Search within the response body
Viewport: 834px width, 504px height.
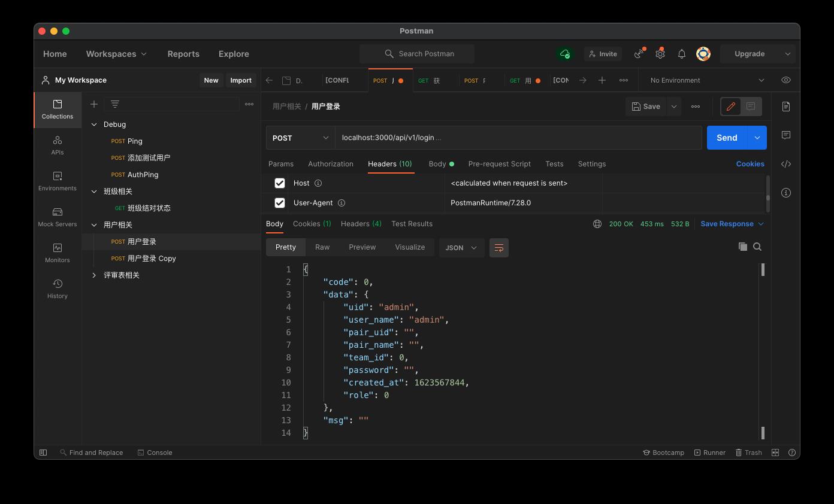pos(757,247)
